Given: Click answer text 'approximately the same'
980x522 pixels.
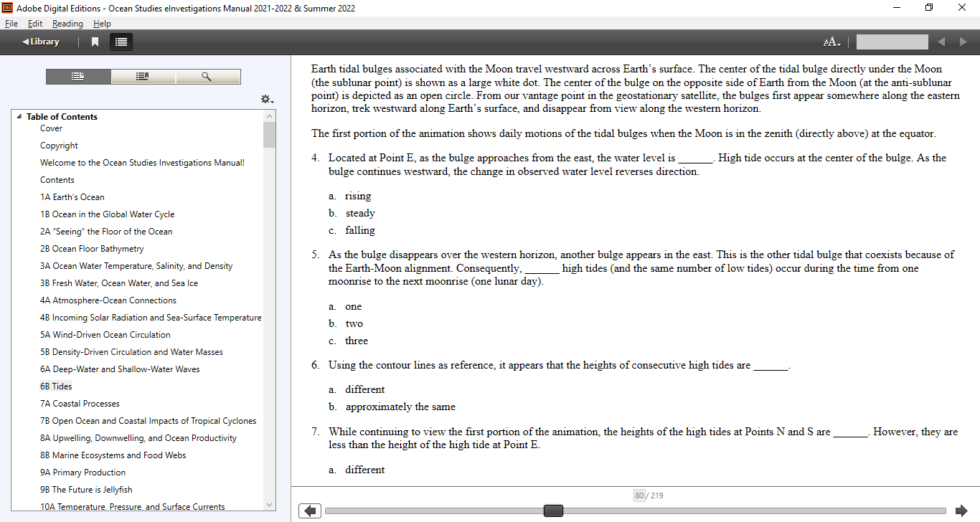Looking at the screenshot, I should coord(400,407).
